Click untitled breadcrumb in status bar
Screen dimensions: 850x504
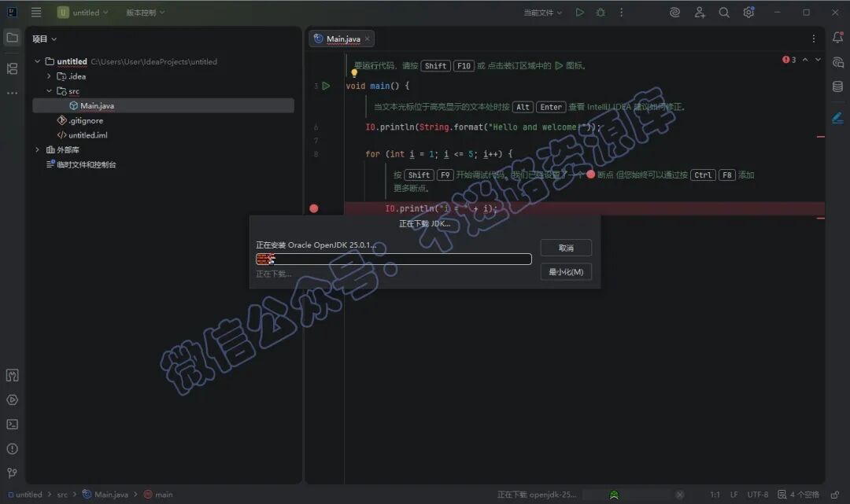[x=25, y=495]
